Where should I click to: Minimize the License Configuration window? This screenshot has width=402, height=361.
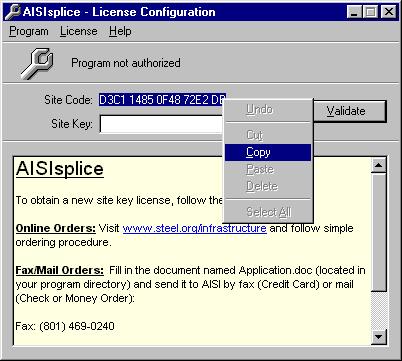tap(354, 12)
